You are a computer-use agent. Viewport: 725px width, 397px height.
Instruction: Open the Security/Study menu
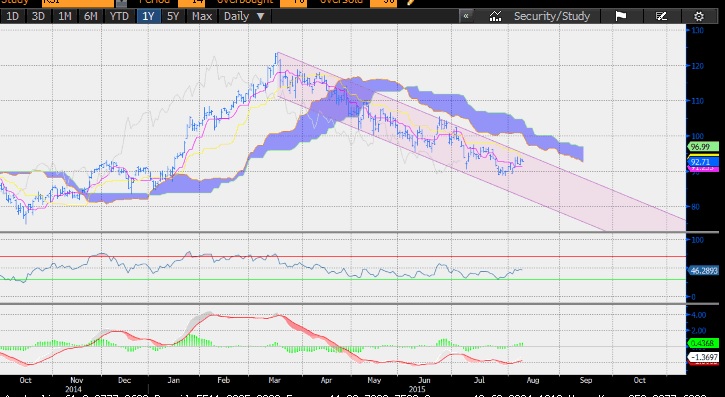552,16
